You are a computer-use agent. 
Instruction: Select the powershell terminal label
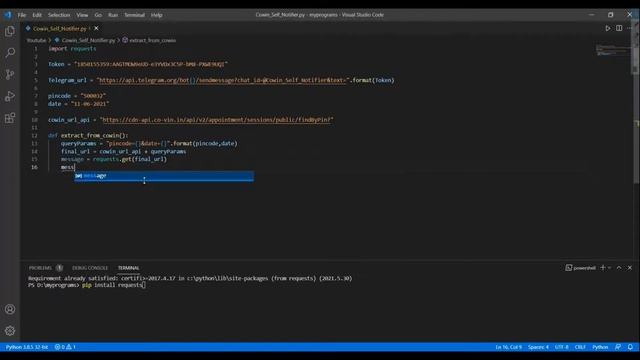580,268
